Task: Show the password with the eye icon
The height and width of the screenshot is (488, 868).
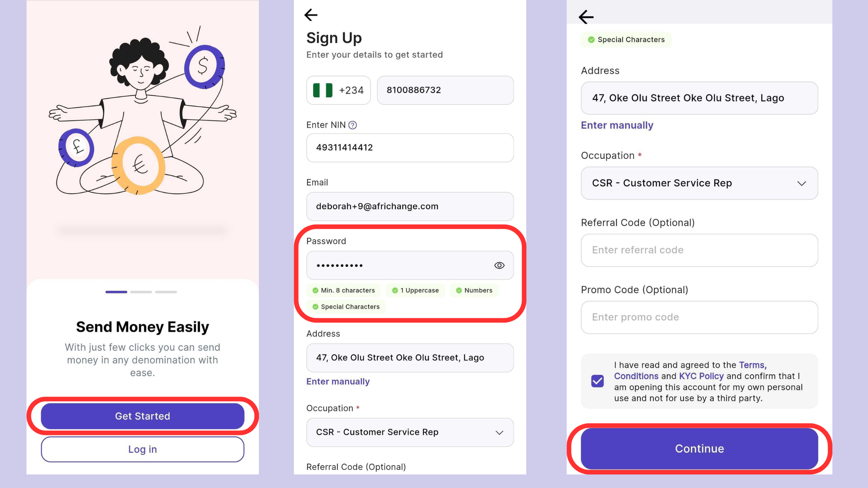Action: coord(499,265)
